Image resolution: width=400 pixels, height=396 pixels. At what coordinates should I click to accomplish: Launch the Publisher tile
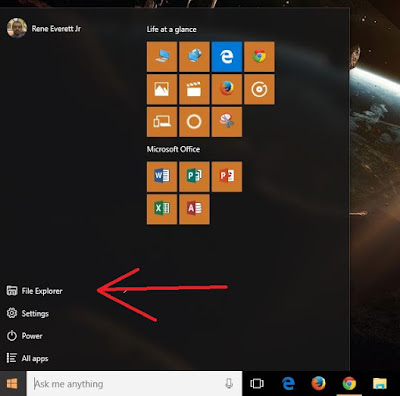coord(194,177)
